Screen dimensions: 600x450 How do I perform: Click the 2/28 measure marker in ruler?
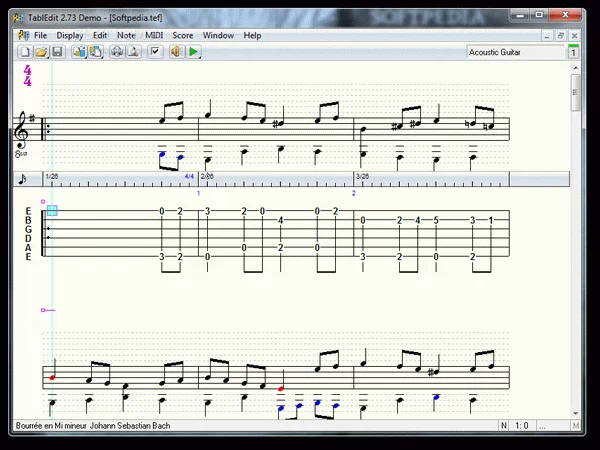click(x=207, y=176)
